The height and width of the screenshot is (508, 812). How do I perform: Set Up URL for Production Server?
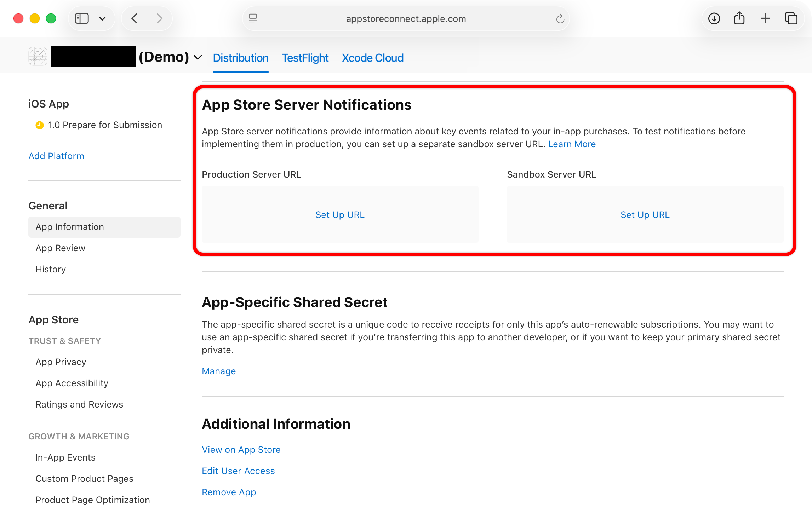pos(340,215)
